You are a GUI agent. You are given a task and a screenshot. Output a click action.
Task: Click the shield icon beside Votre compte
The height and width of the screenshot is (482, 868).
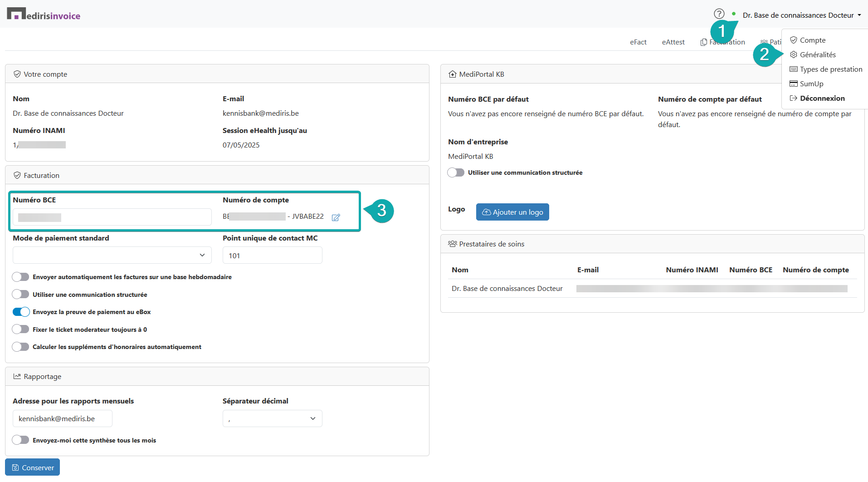17,74
